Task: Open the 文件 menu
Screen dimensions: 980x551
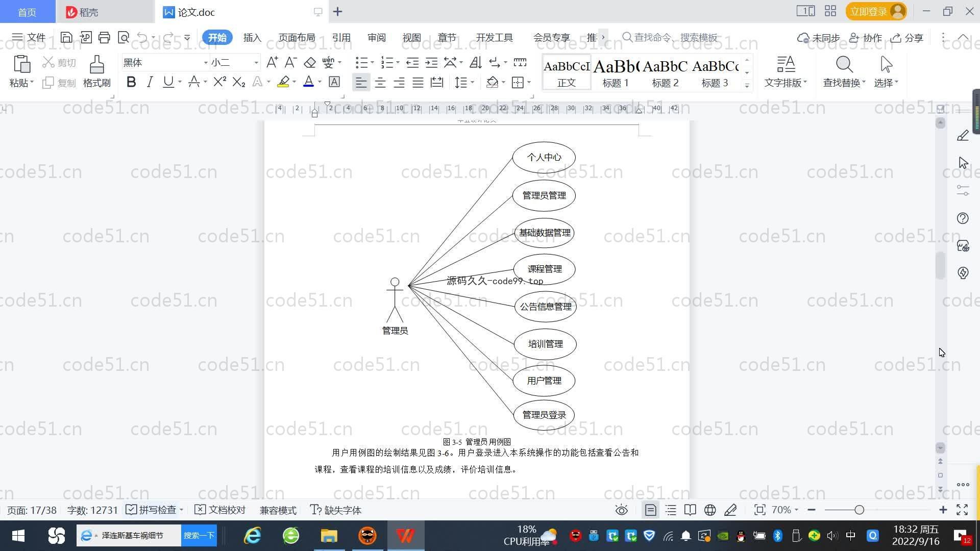Action: [29, 37]
